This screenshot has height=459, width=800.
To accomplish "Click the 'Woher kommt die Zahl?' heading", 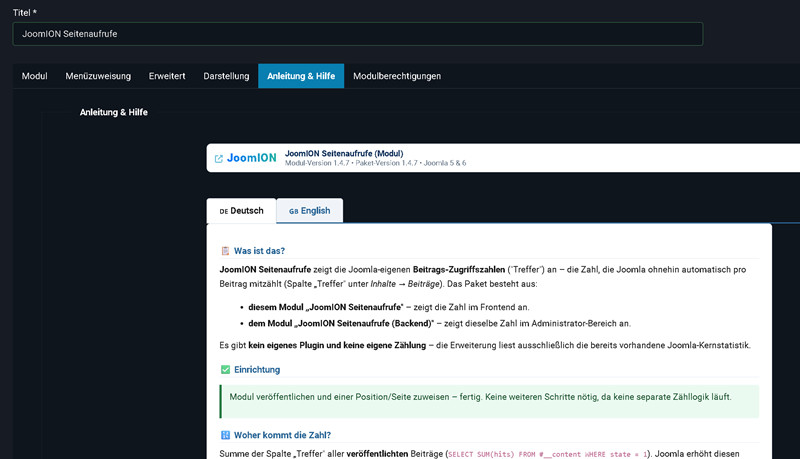I will [x=282, y=435].
